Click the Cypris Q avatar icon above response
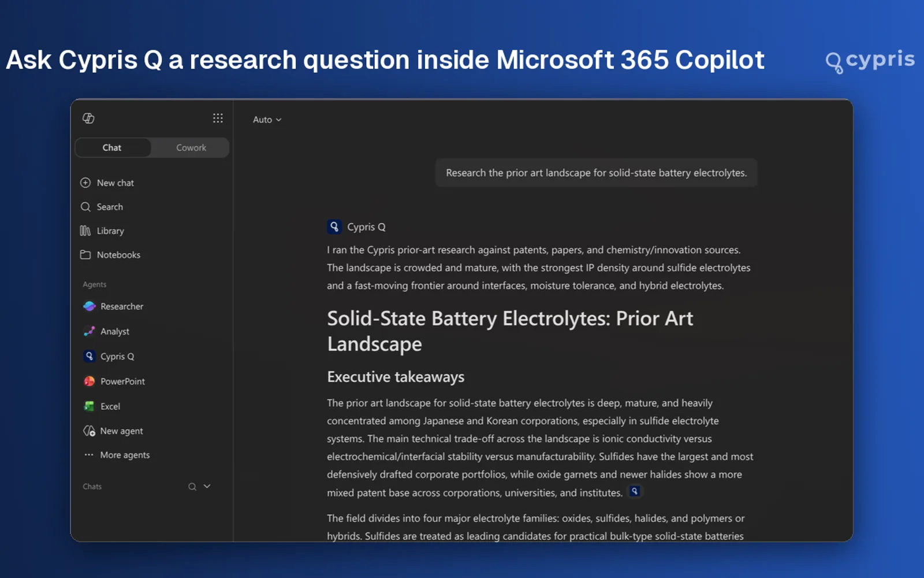This screenshot has width=924, height=578. point(334,227)
